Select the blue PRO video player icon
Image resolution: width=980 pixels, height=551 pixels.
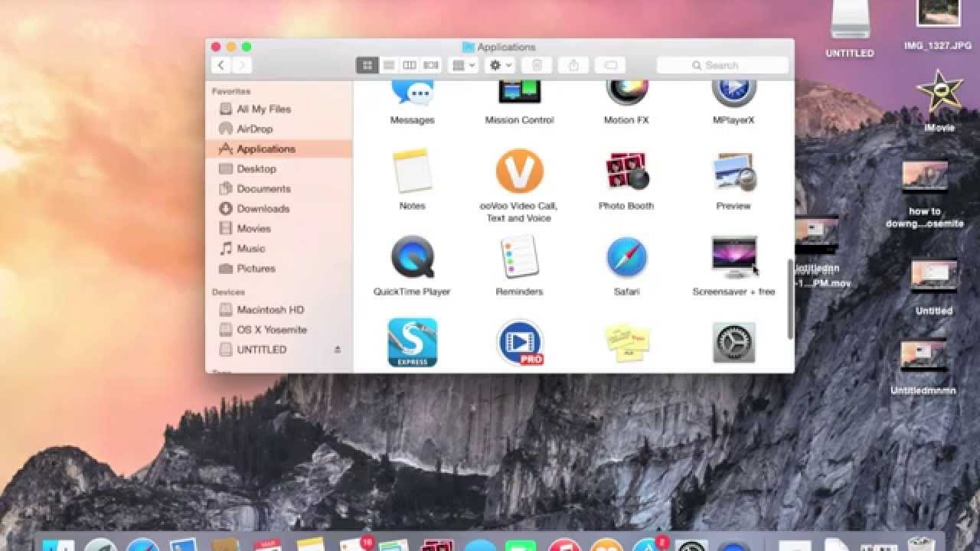(x=520, y=343)
